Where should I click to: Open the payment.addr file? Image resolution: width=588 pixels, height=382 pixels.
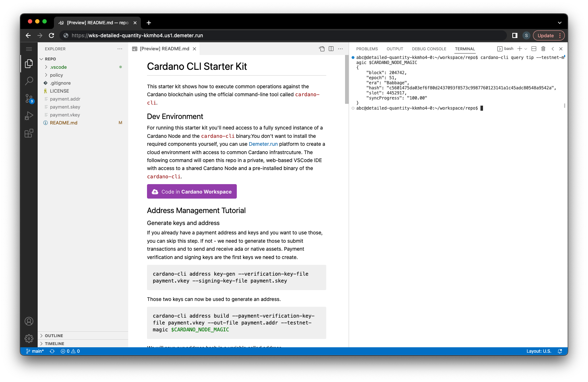point(83,99)
